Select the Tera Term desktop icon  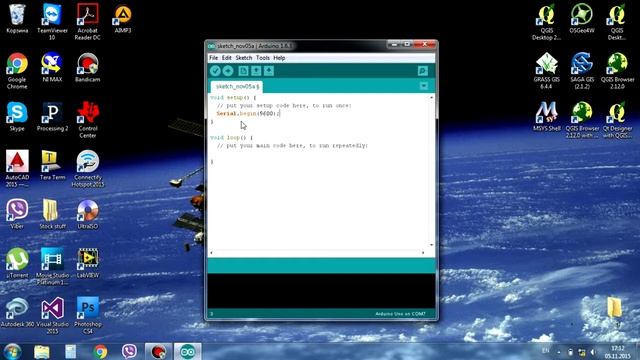click(x=52, y=166)
